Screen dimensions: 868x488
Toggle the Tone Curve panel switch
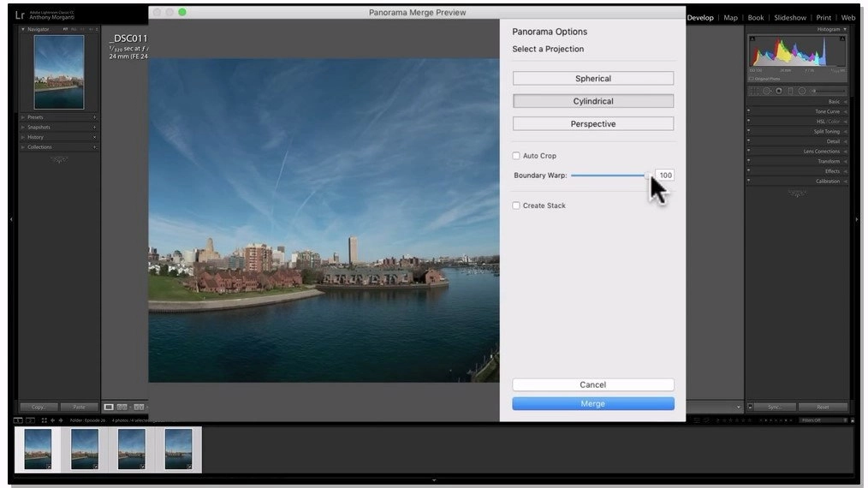pyautogui.click(x=748, y=110)
